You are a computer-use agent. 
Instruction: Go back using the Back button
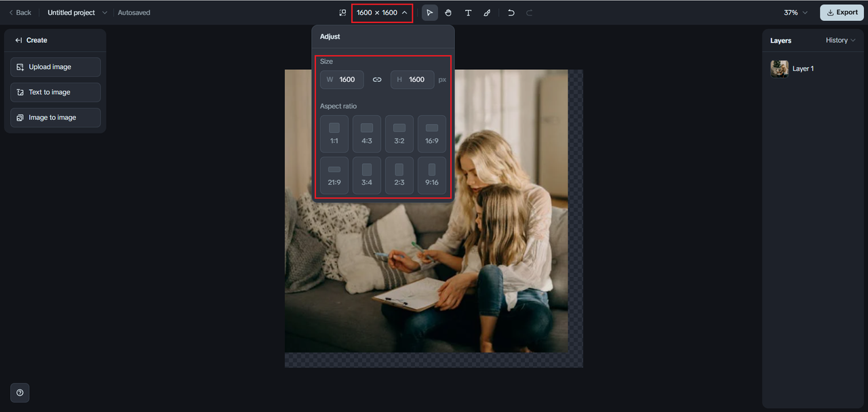(20, 13)
